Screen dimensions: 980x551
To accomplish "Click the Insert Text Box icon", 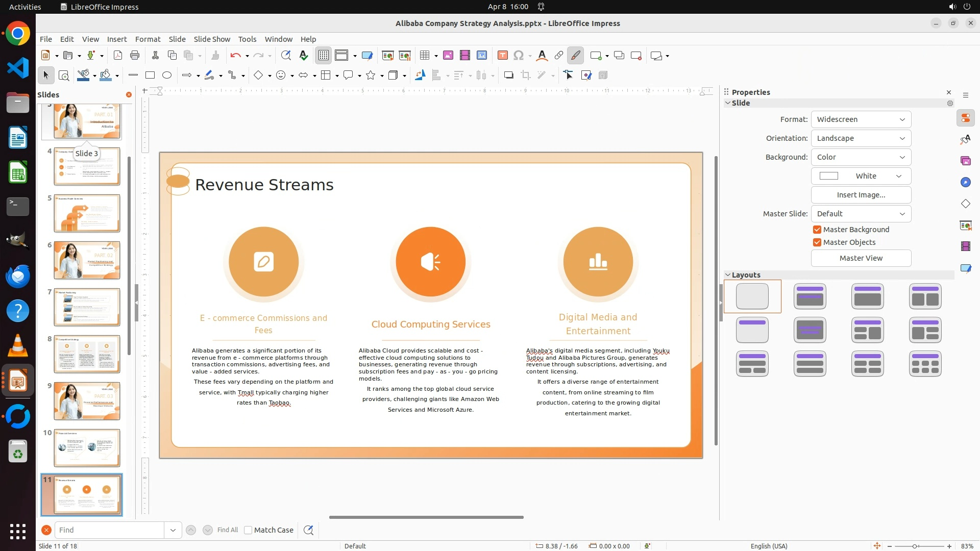I will (x=502, y=56).
